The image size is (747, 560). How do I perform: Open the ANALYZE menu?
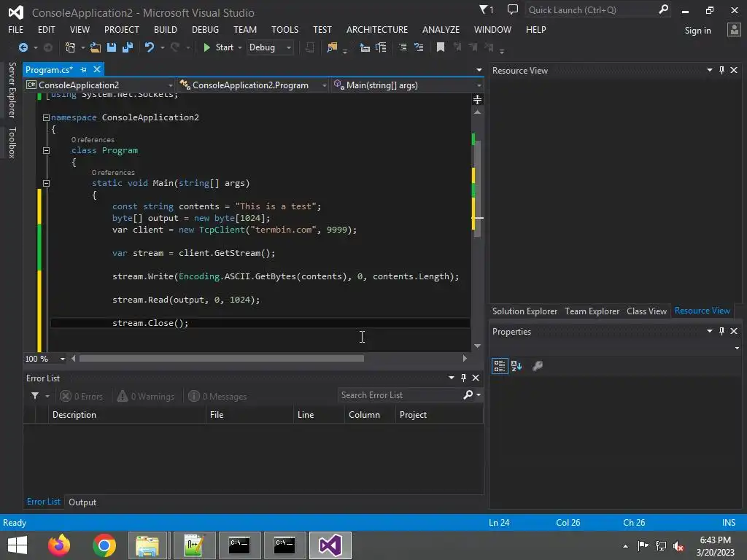[x=441, y=29]
